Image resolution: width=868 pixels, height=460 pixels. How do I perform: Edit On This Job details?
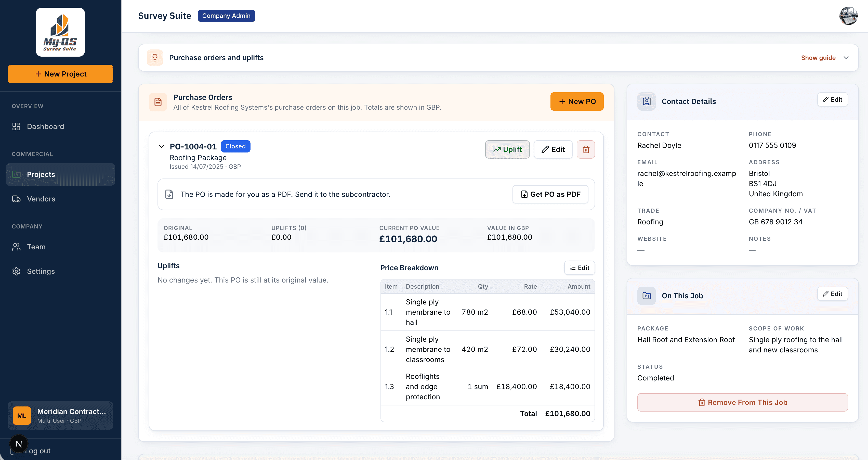832,294
